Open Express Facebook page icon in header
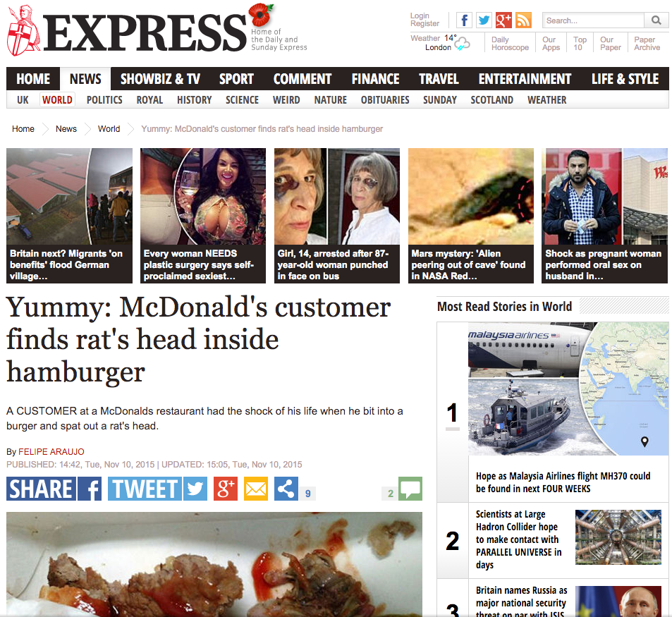 464,20
